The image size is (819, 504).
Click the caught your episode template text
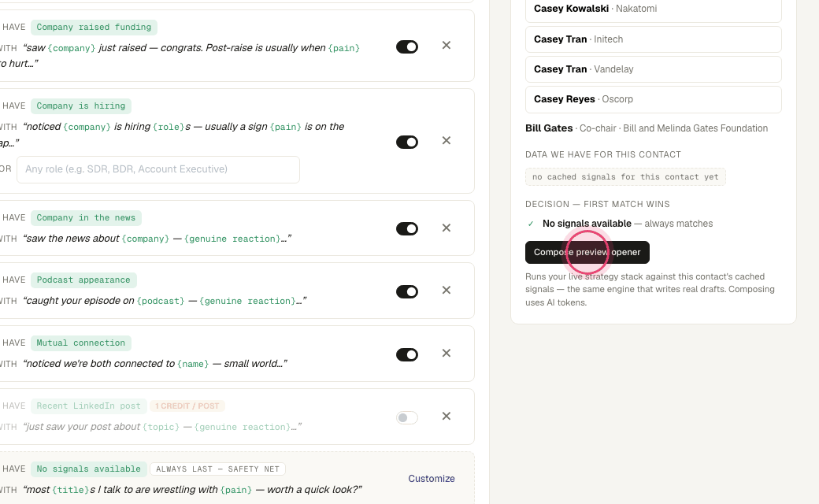[165, 301]
